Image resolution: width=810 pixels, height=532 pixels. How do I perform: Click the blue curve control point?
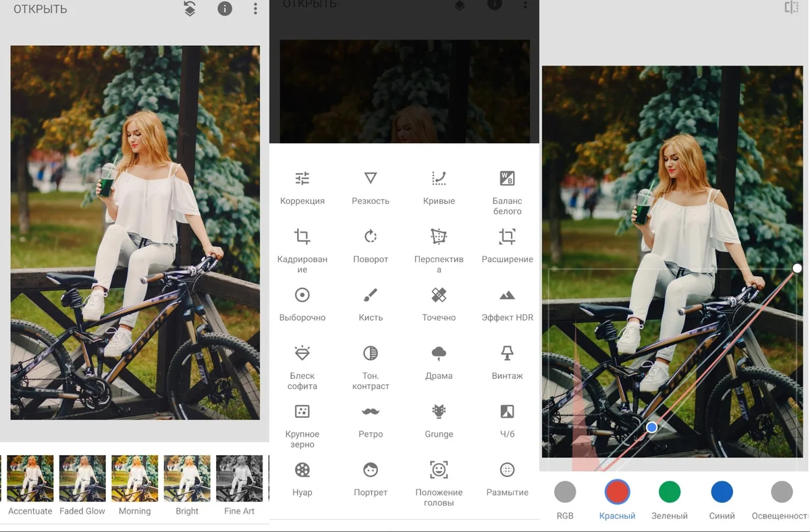(x=651, y=427)
